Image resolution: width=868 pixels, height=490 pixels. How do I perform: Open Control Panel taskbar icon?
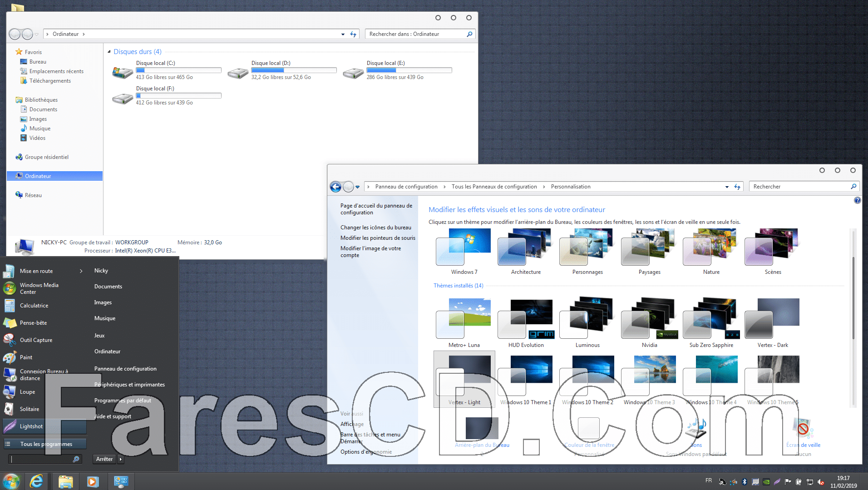tap(121, 481)
